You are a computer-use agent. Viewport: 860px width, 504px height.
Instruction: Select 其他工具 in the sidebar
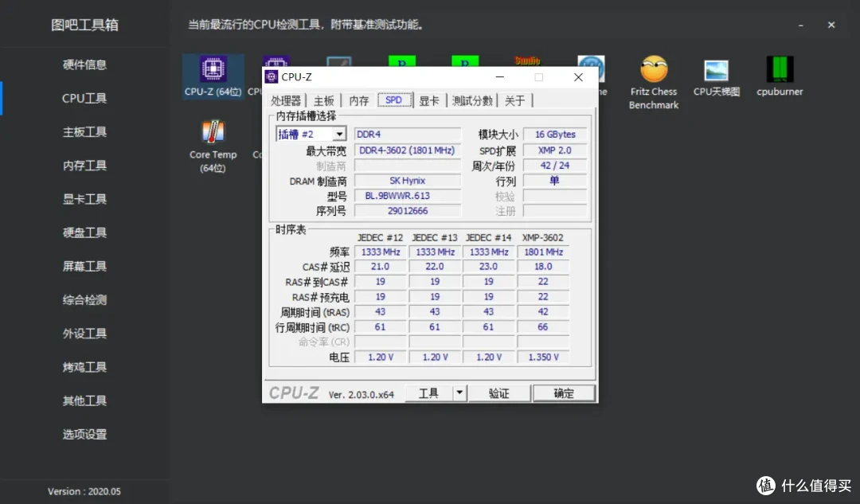84,400
